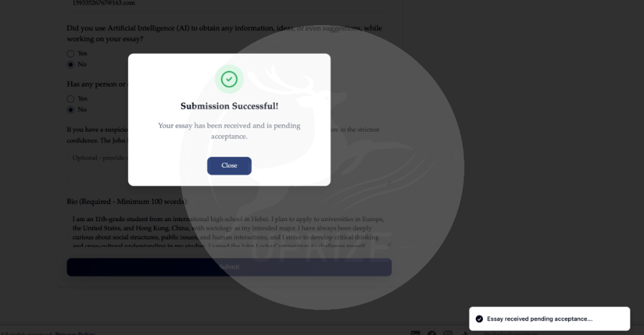The height and width of the screenshot is (335, 644).
Task: Click inside the Bio text area
Action: [x=229, y=229]
